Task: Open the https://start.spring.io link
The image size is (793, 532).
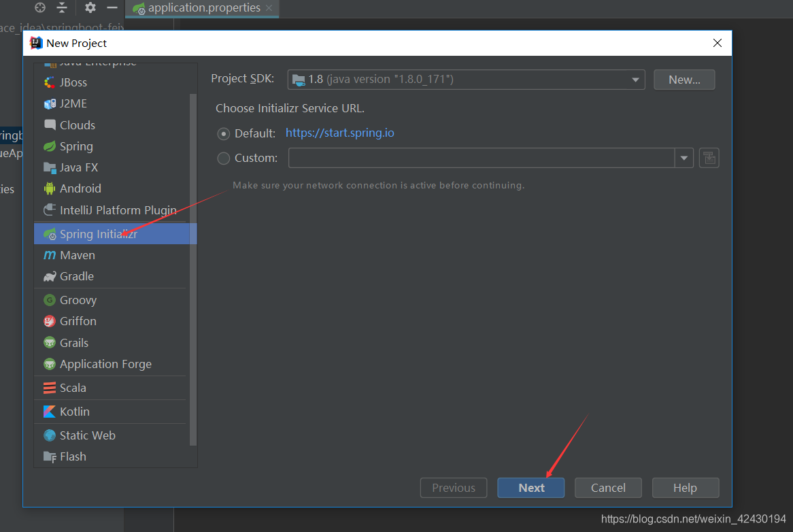Action: [340, 133]
